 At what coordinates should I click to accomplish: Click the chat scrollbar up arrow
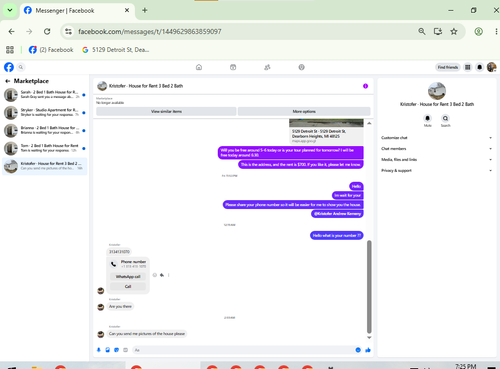point(369,123)
